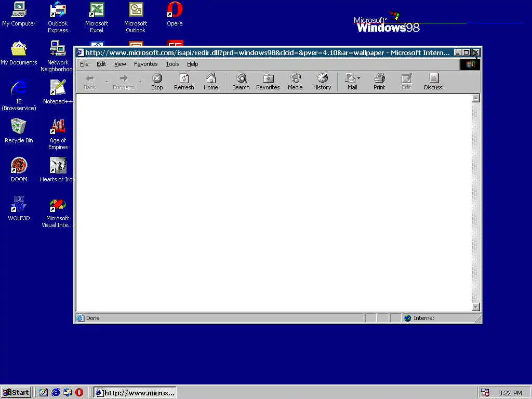
Task: Select My Computer desktop icon
Action: point(19,14)
